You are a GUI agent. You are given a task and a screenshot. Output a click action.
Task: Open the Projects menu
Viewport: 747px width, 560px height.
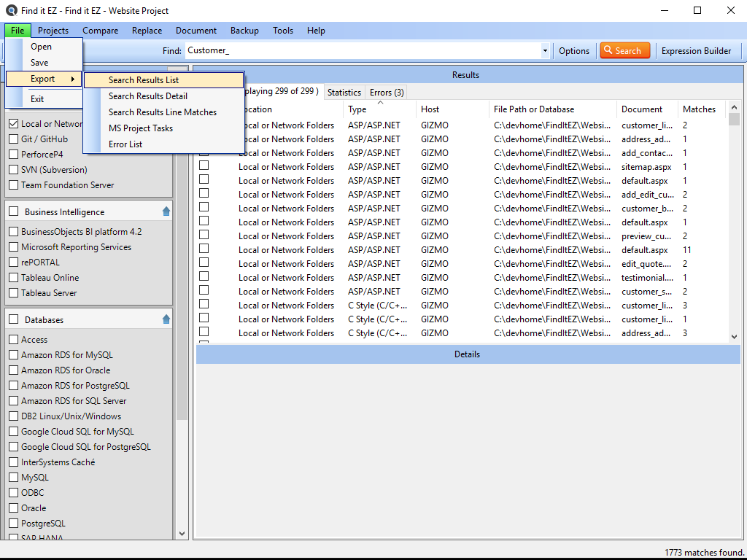click(x=53, y=31)
